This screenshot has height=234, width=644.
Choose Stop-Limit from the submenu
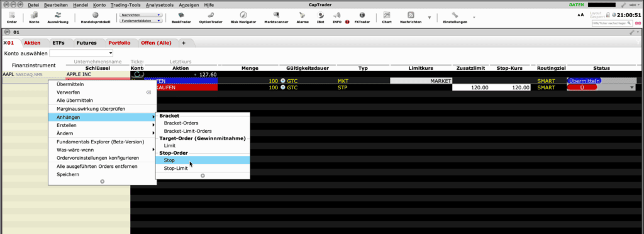pyautogui.click(x=203, y=169)
